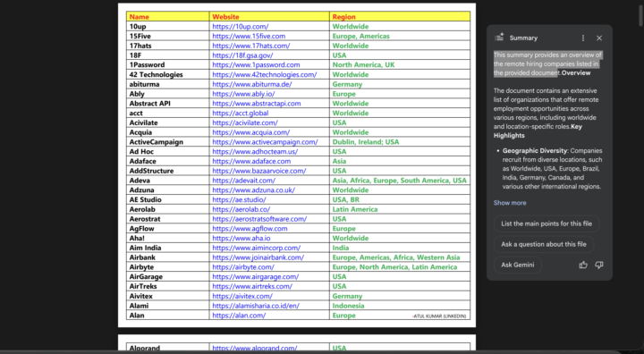Select the AddStructure name cell

click(167, 171)
